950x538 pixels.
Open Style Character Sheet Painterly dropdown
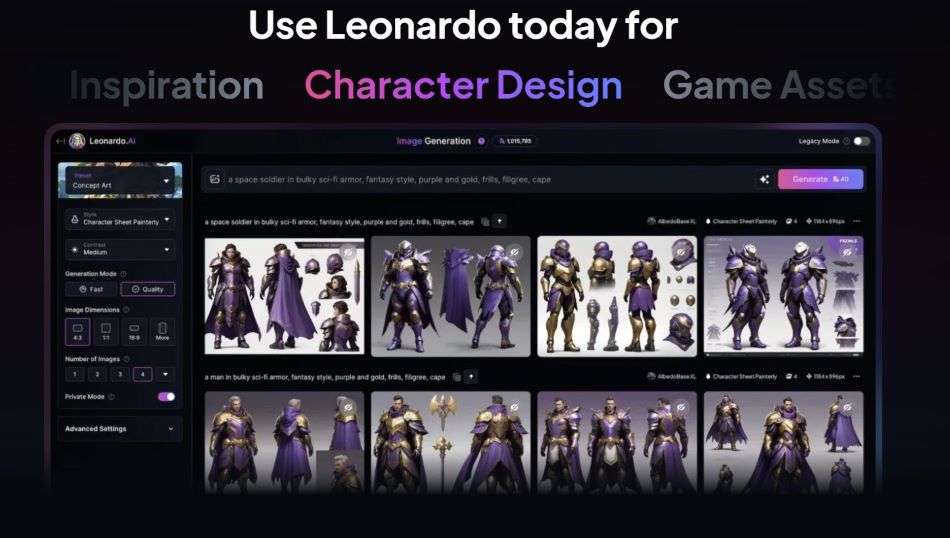click(120, 219)
